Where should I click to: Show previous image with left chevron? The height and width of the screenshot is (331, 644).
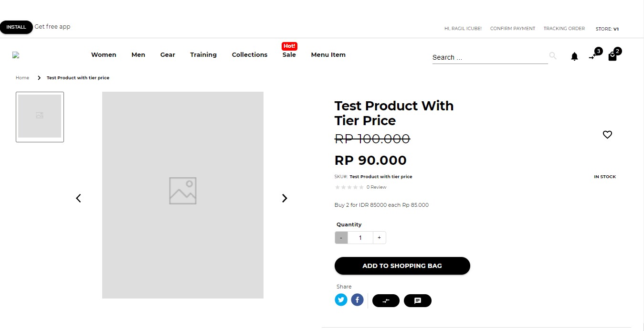78,198
